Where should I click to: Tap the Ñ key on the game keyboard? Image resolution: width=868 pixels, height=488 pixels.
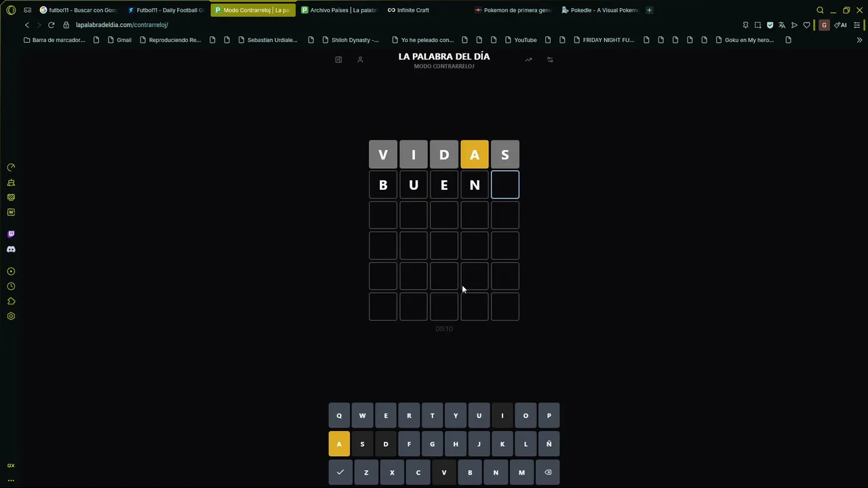[x=549, y=444]
